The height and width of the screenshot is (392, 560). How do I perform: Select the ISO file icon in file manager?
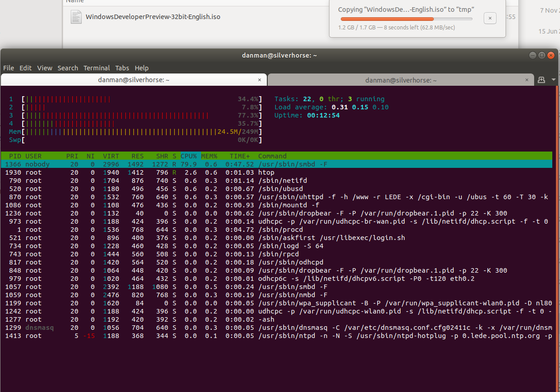coord(75,17)
